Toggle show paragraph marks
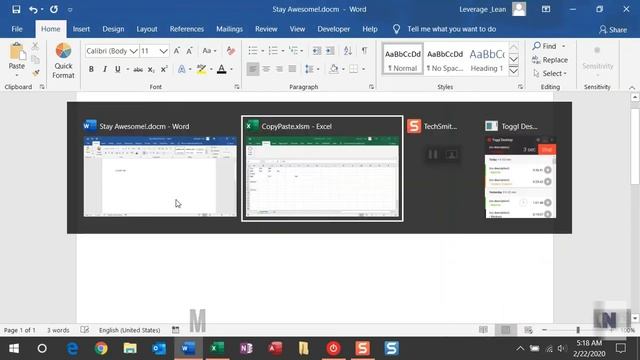Screen dimensions: 640x360 (364, 51)
